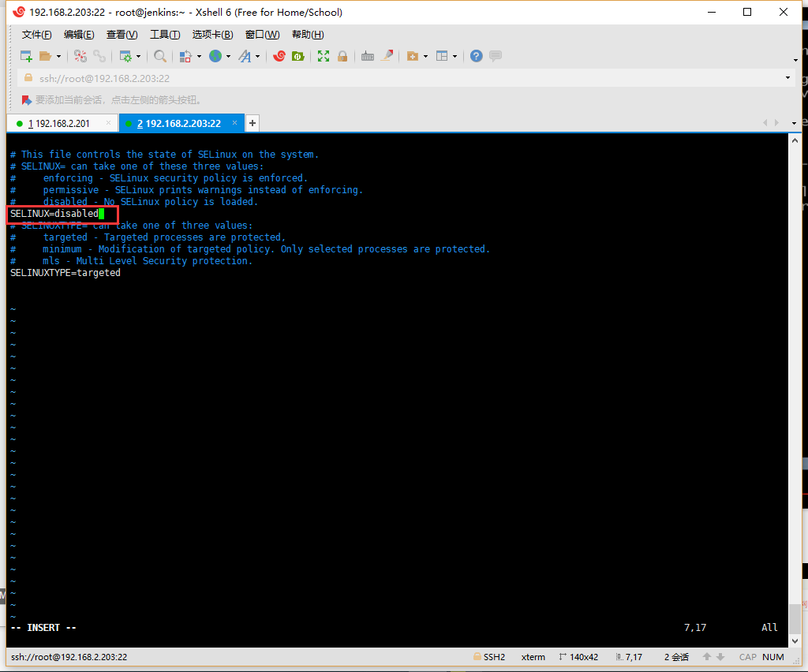Image resolution: width=808 pixels, height=672 pixels.
Task: Expand the toolbar overflow arrow
Action: [795, 60]
